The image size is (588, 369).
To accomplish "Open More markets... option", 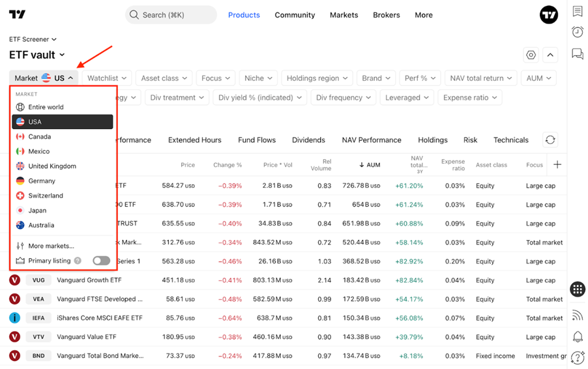I will pyautogui.click(x=62, y=246).
